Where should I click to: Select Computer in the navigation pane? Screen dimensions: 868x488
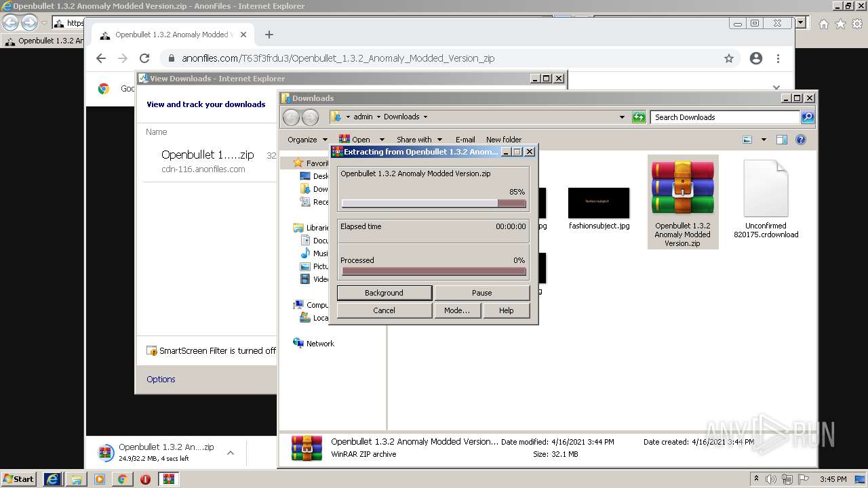[x=311, y=305]
